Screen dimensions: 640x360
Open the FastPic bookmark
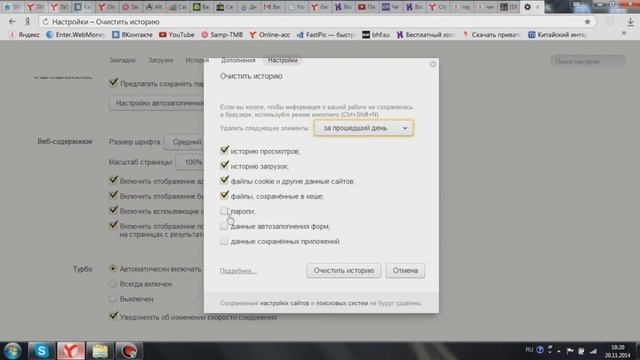pos(326,35)
